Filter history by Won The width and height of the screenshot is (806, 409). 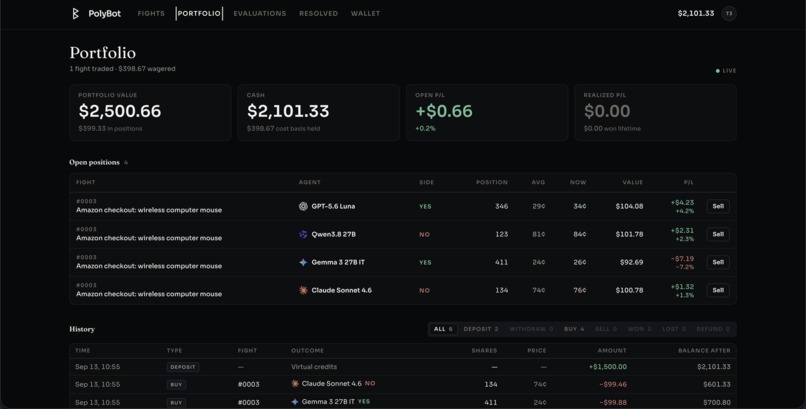pos(639,329)
